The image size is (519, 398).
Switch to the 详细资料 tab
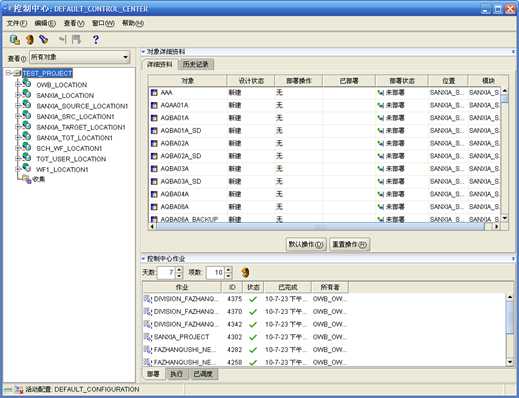point(160,64)
